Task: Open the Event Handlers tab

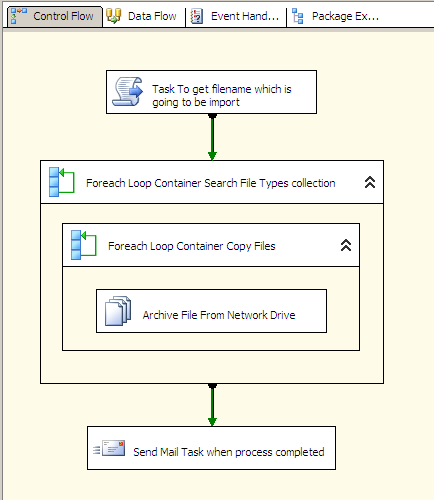Action: coord(236,16)
